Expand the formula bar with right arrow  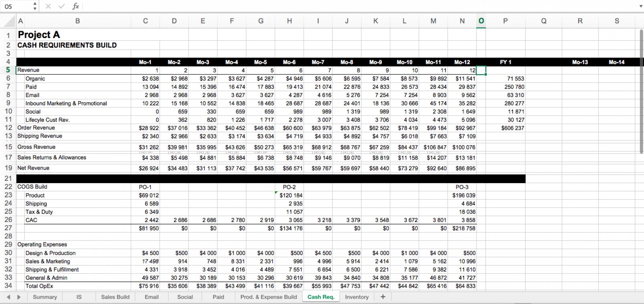point(641,6)
